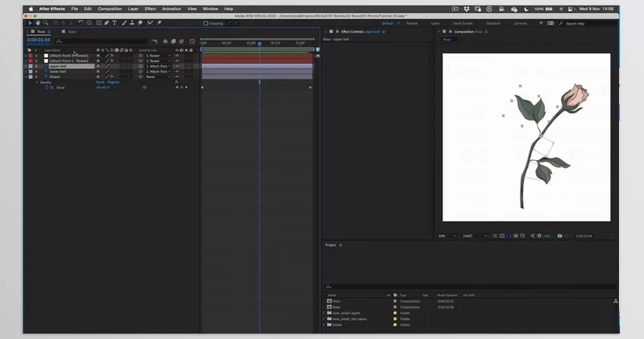Toggle shy switch on upper leaf layer

[x=98, y=66]
